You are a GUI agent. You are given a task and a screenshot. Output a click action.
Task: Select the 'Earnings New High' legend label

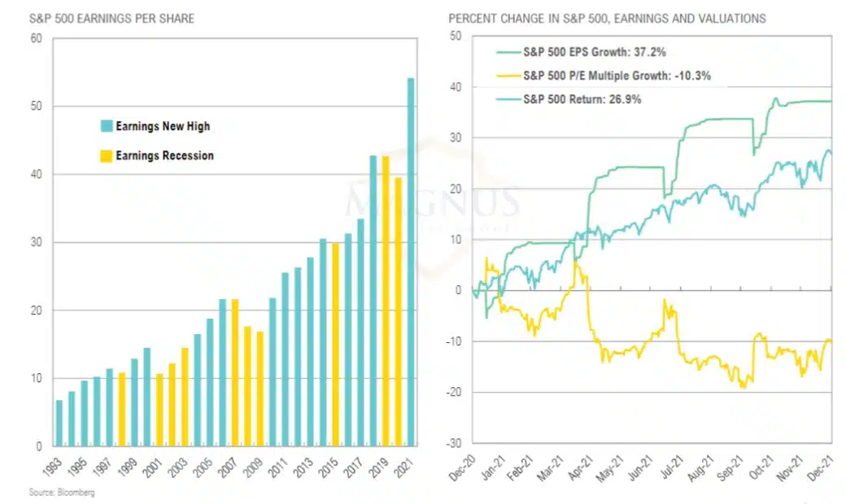(163, 127)
